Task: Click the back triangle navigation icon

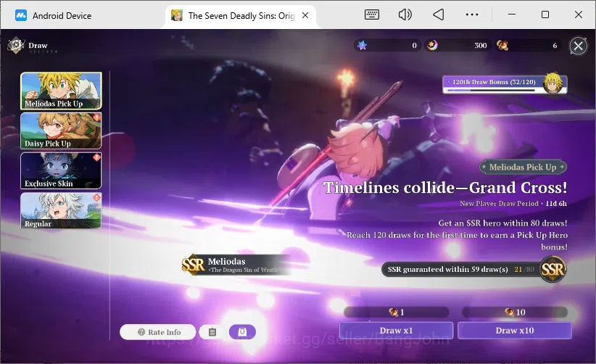Action: (438, 15)
